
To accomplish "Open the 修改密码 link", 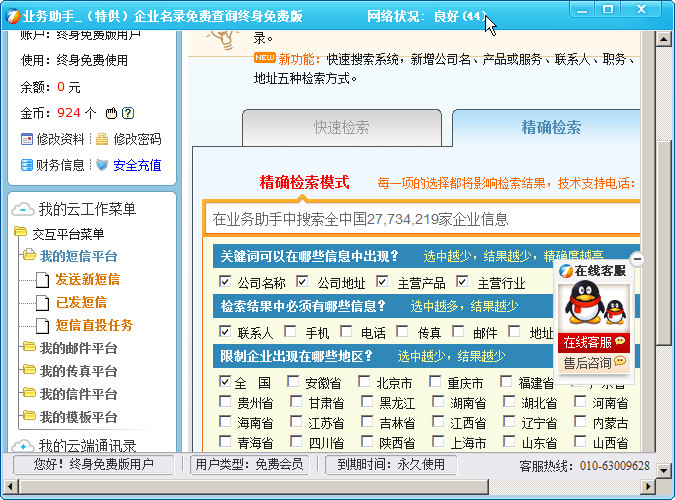I will (x=137, y=139).
